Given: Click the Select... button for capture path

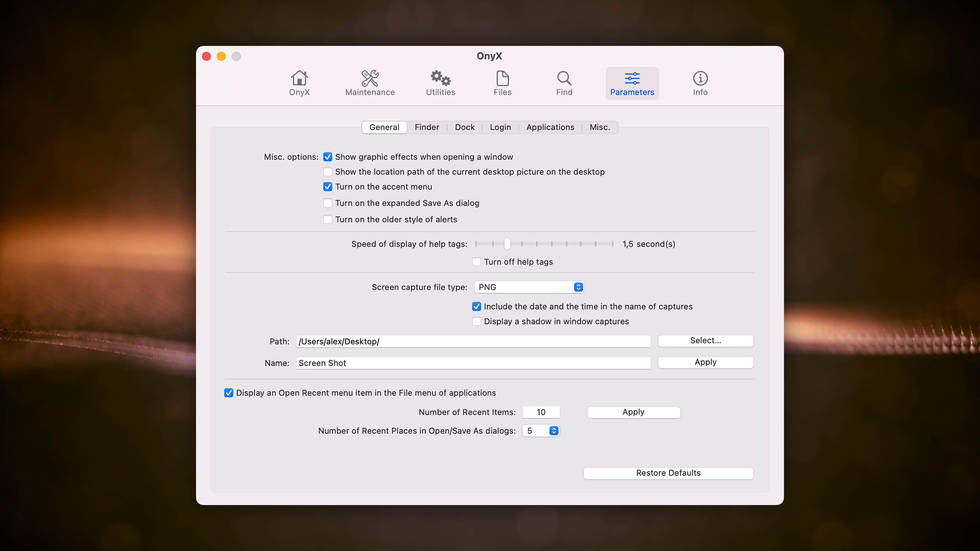Looking at the screenshot, I should [x=706, y=341].
